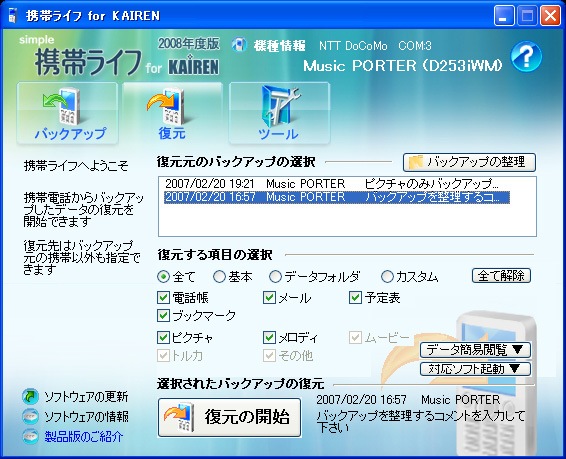Switch to the 復元 tab

(172, 113)
